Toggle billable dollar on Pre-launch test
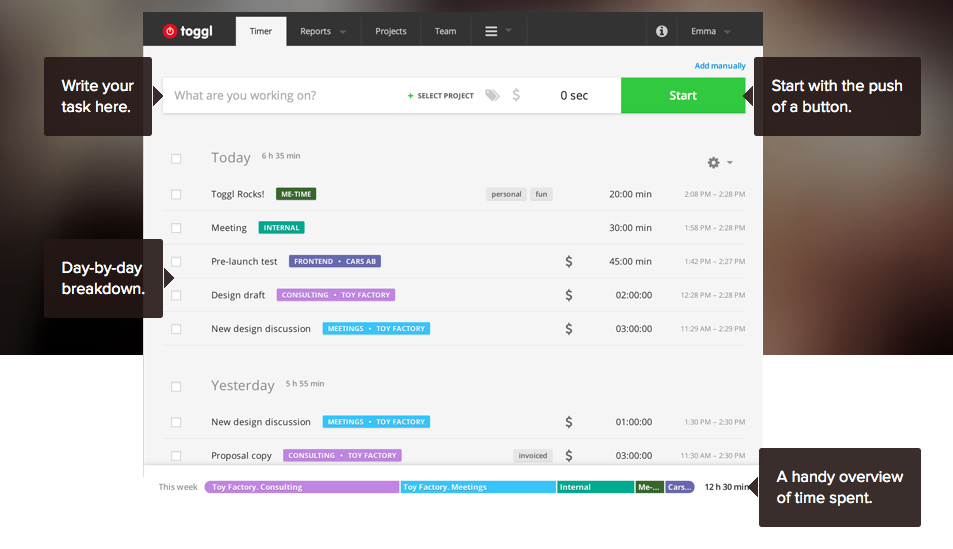This screenshot has width=953, height=549. coord(569,261)
